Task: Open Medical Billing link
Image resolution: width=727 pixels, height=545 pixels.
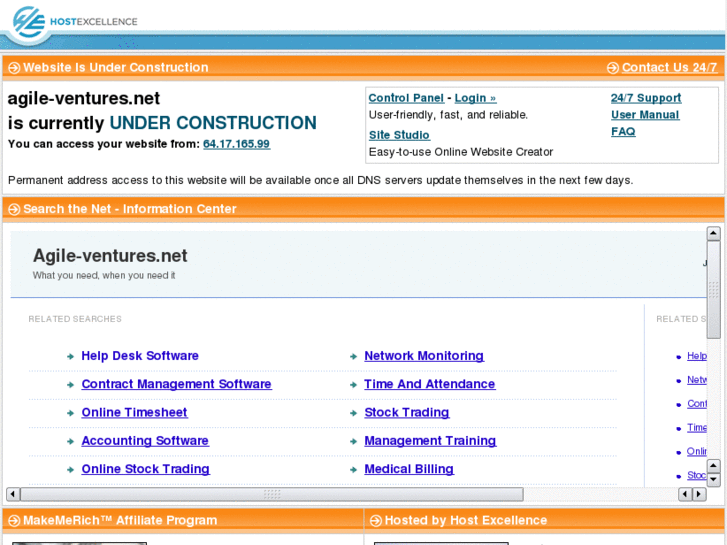Action: click(409, 469)
